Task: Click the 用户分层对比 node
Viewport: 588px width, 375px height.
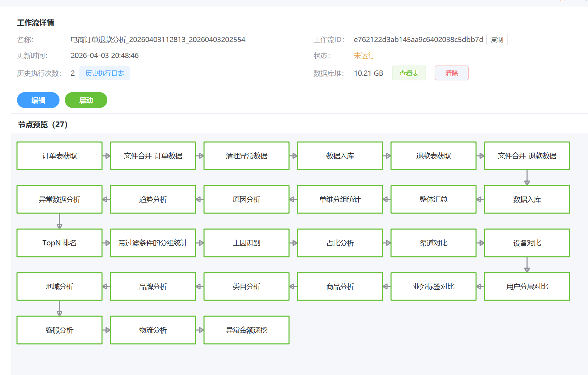Action: [x=527, y=286]
